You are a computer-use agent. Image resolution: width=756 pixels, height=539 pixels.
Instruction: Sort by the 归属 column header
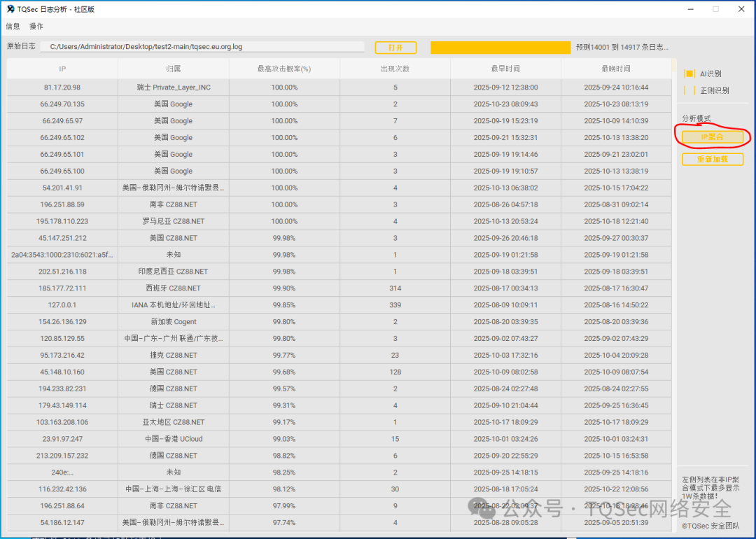point(173,69)
